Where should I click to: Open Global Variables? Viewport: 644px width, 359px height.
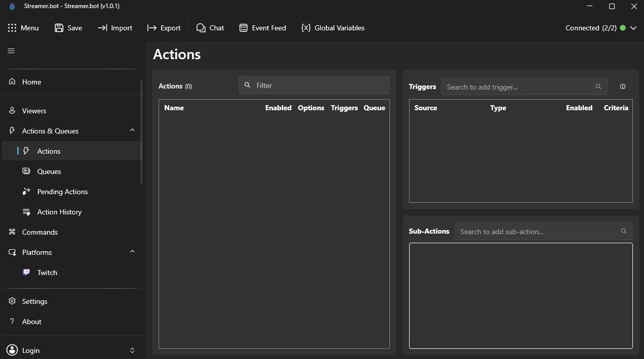333,28
